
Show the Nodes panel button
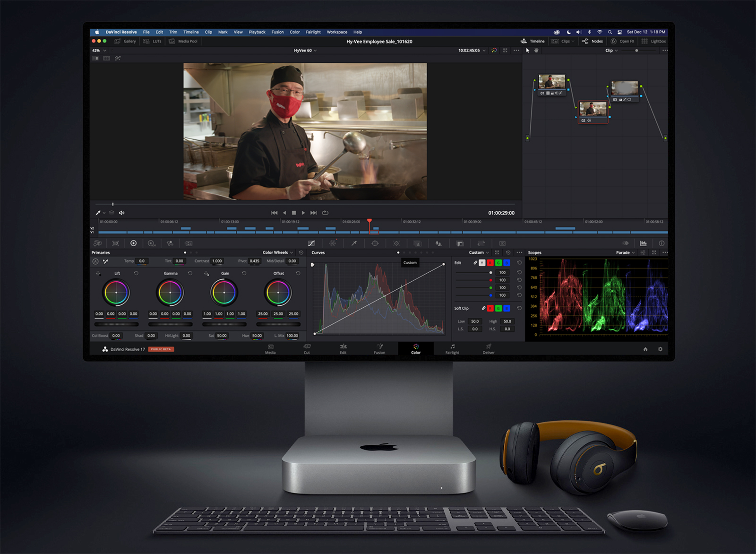593,41
